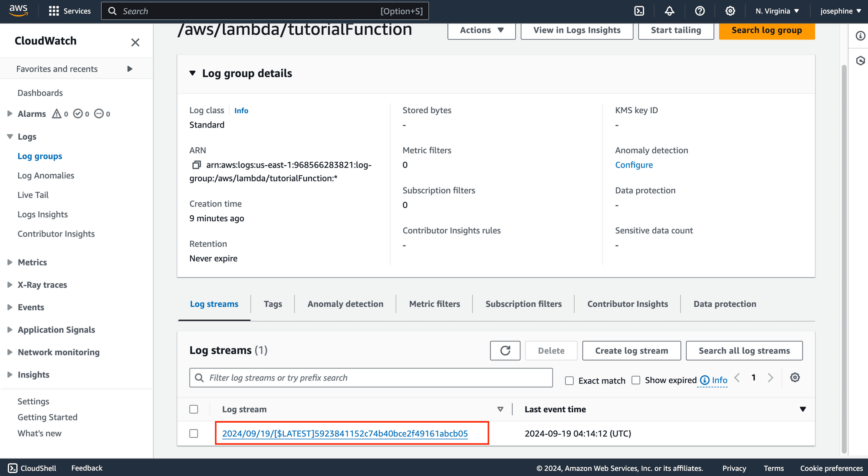
Task: Open the N. Virginia region selector
Action: 777,11
